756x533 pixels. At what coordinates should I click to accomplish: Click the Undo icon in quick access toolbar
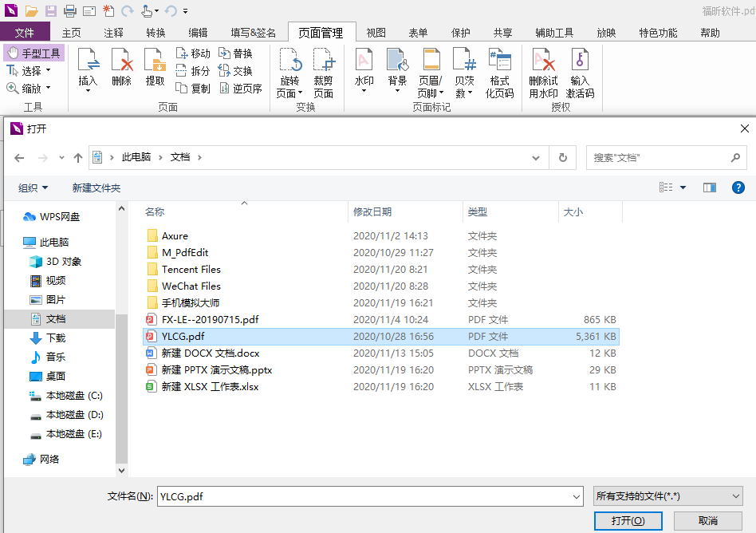click(171, 10)
